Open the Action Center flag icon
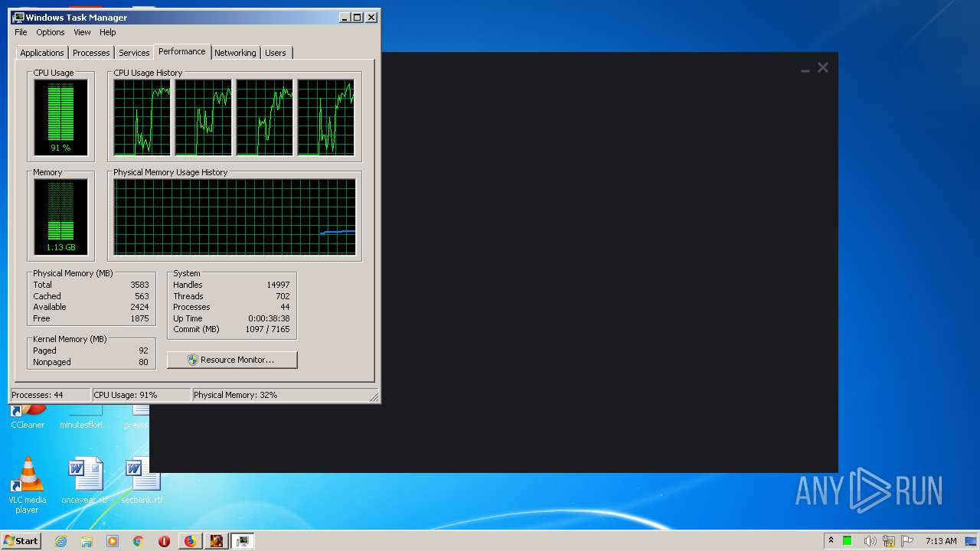The image size is (980, 551). [x=907, y=541]
